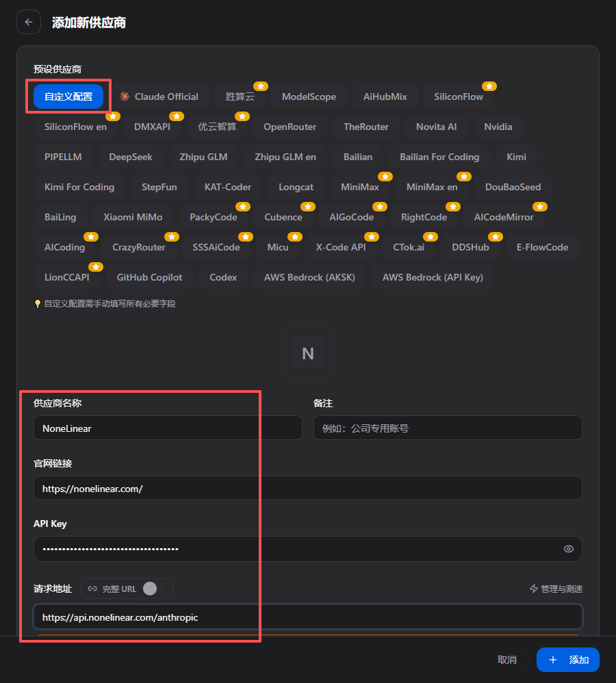Cancel with the 取消 button
The image size is (616, 683).
point(507,660)
